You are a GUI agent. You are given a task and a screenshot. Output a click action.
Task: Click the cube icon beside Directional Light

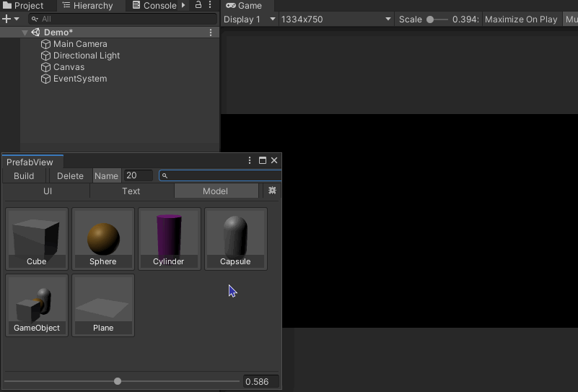click(45, 56)
